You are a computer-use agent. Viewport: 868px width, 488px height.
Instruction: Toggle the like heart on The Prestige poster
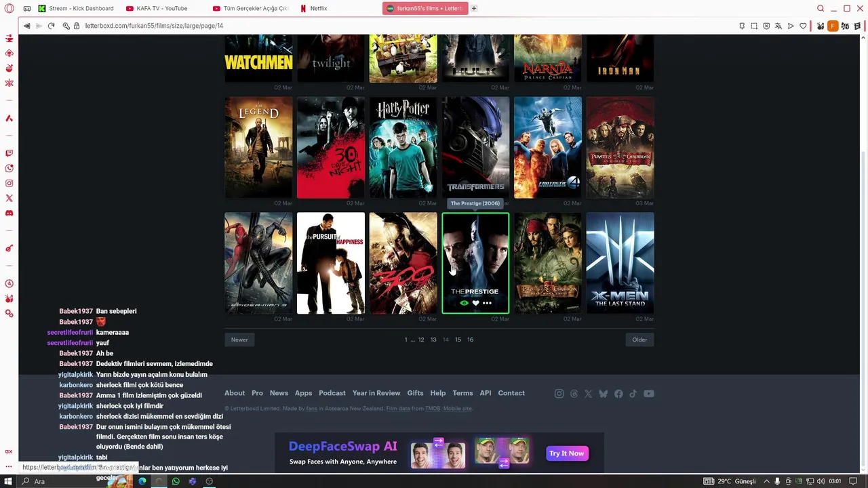tap(475, 303)
